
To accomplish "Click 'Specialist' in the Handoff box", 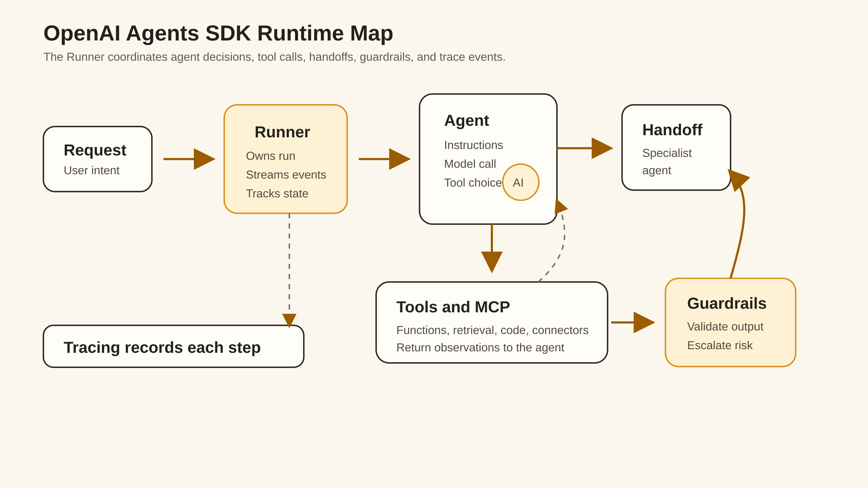I will pos(667,153).
